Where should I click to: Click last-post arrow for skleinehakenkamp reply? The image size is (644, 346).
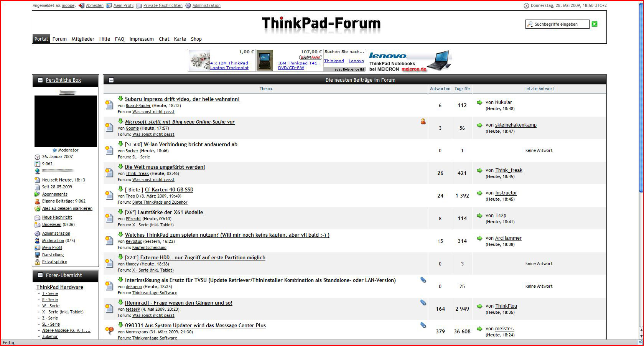tap(479, 125)
